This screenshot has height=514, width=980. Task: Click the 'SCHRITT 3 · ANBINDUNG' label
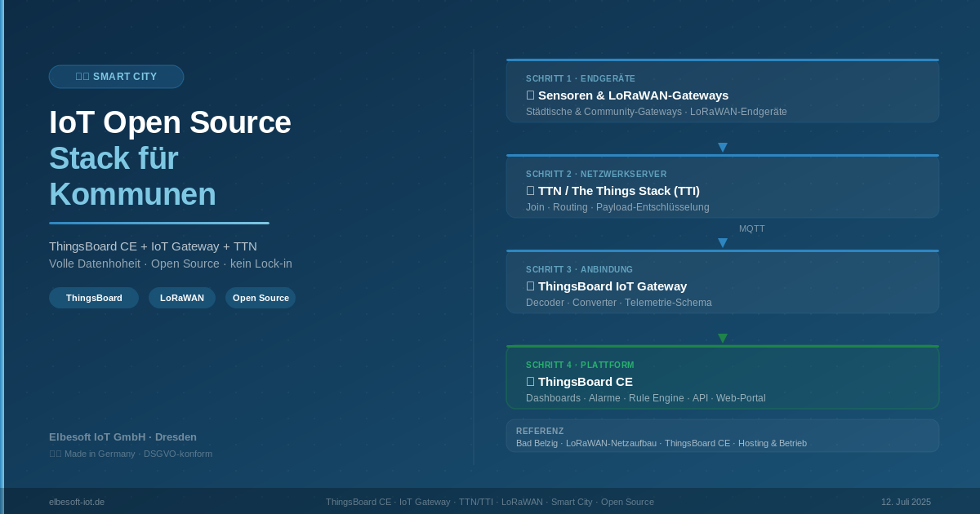pos(579,270)
